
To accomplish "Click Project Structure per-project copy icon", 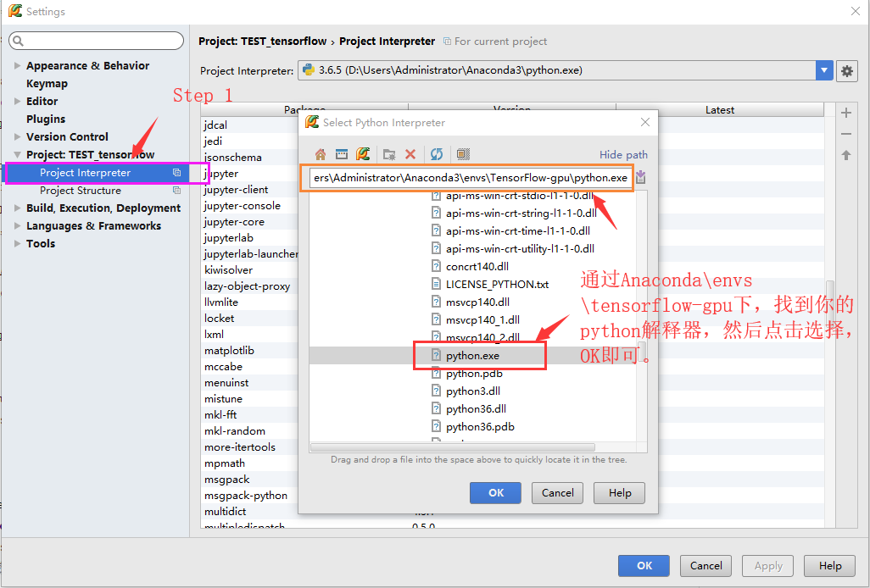I will tap(177, 191).
